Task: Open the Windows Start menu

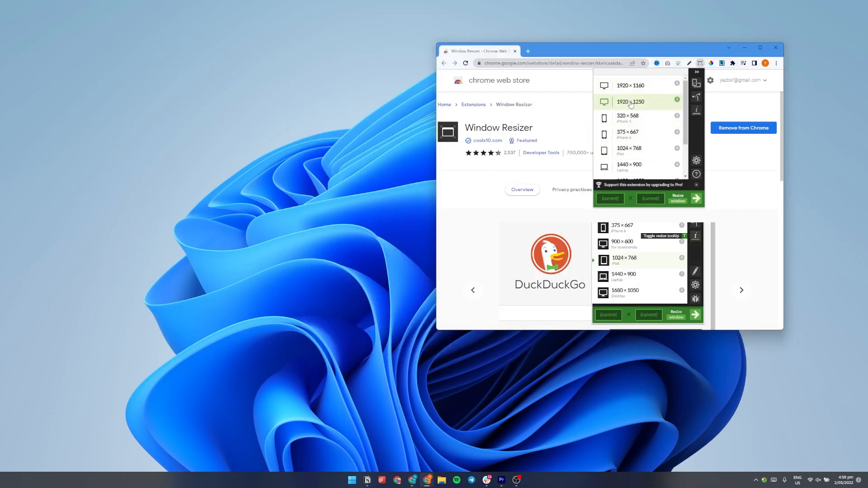Action: 352,480
